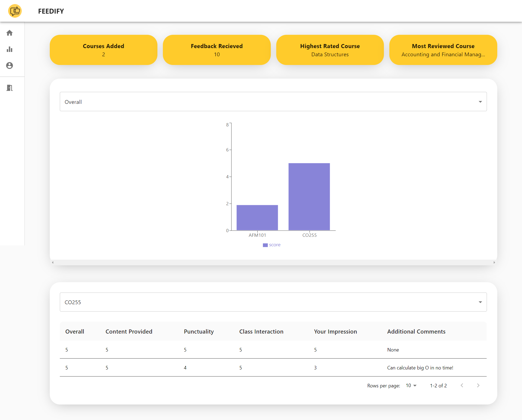Image resolution: width=522 pixels, height=420 pixels.
Task: Click the Most Reviewed Course card
Action: (x=443, y=50)
